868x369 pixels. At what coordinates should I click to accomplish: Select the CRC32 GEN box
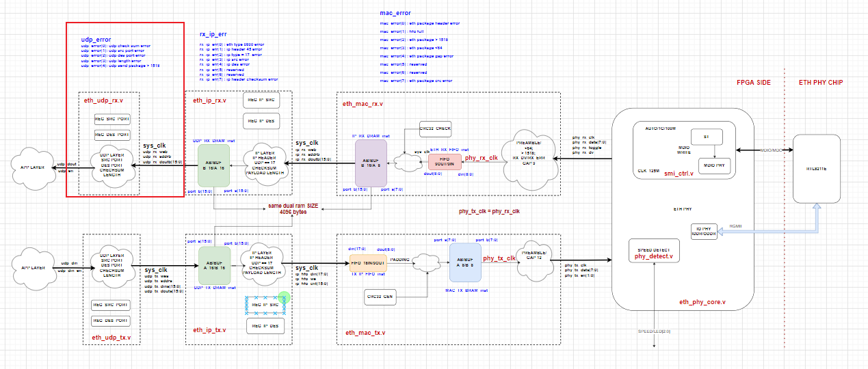[x=380, y=297]
